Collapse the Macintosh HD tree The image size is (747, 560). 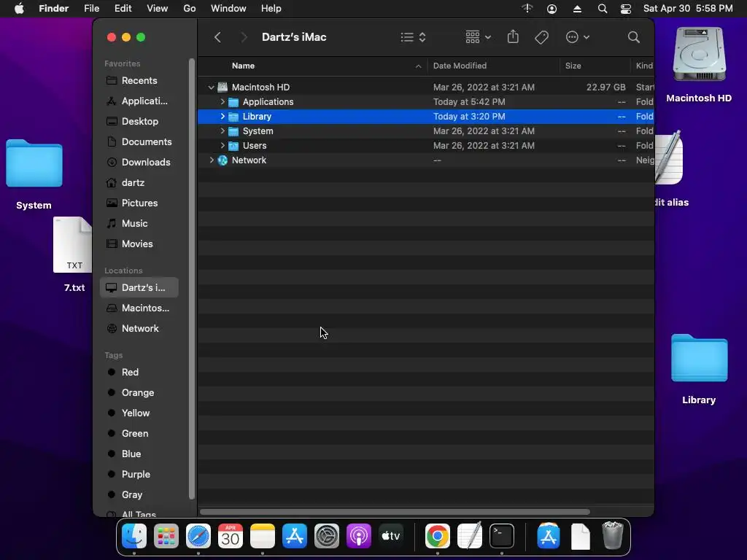[211, 87]
